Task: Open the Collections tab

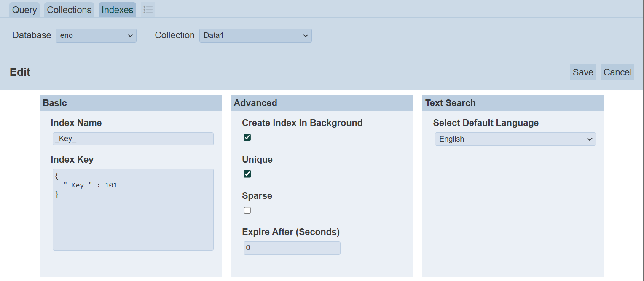Action: click(x=69, y=10)
